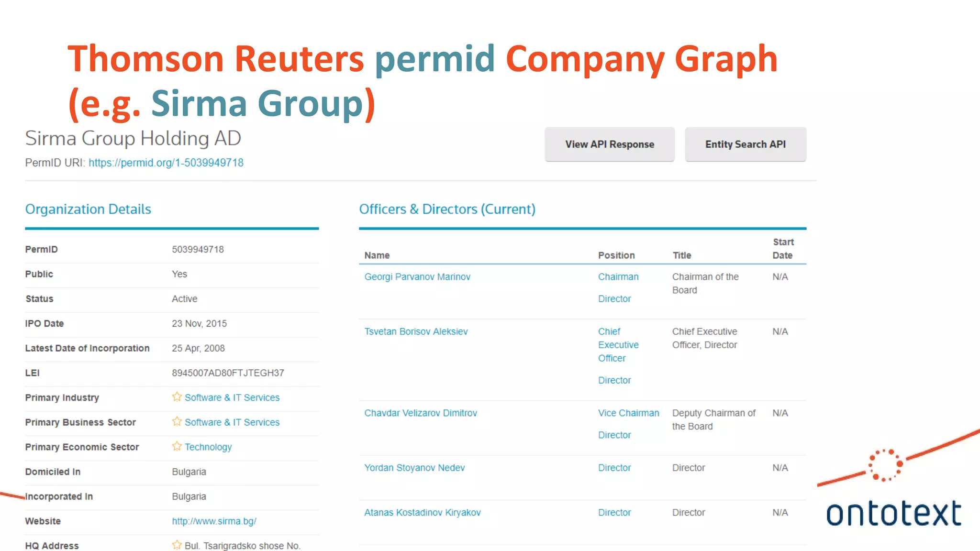
Task: Visit the http://www.sirma.bg/ website link
Action: (x=214, y=521)
